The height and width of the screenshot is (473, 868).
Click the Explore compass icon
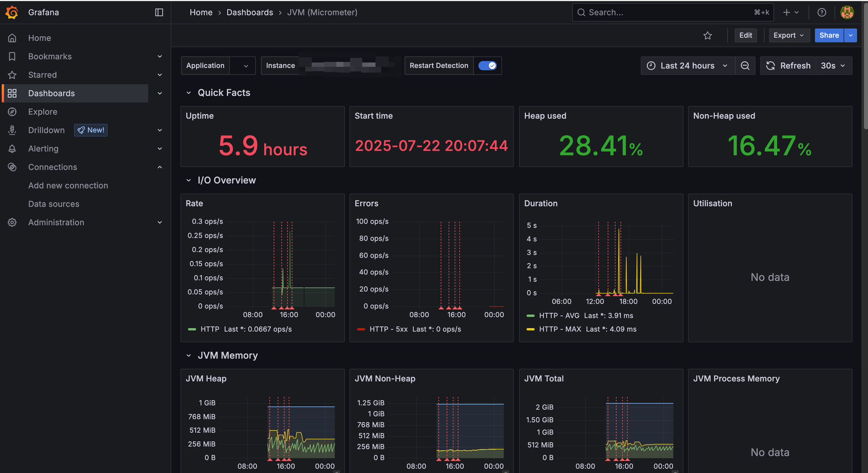[x=12, y=112]
